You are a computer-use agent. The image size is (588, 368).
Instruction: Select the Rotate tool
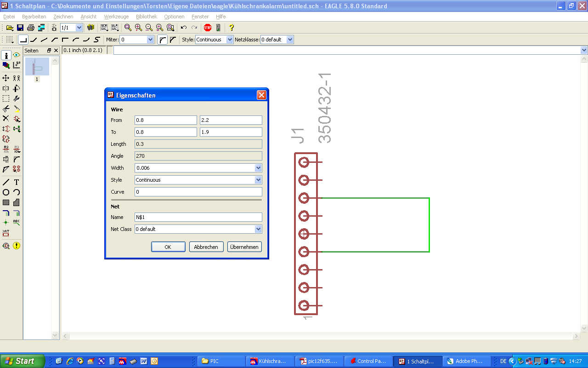(x=17, y=88)
